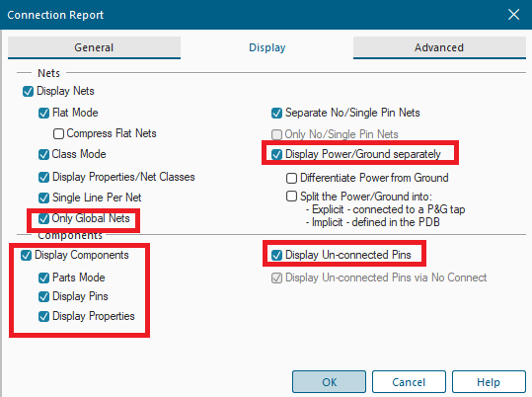Image resolution: width=532 pixels, height=397 pixels.
Task: Open Help for Connection Report
Action: coord(489,382)
